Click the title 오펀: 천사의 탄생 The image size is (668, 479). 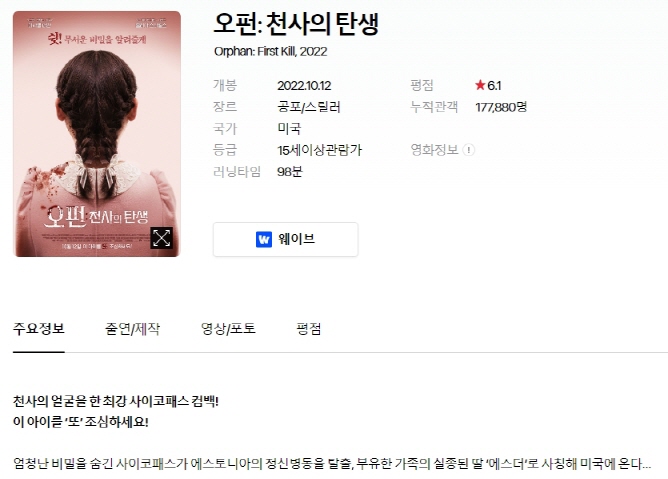coord(296,24)
